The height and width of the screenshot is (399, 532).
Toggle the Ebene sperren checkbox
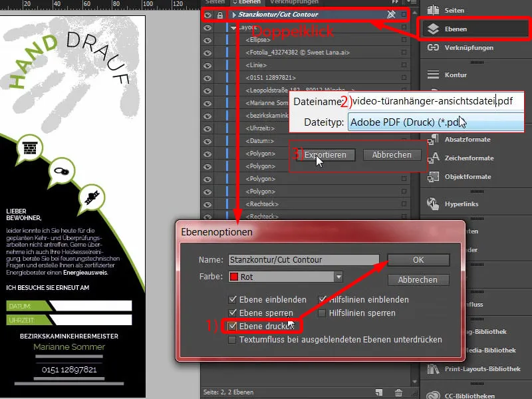coord(232,313)
